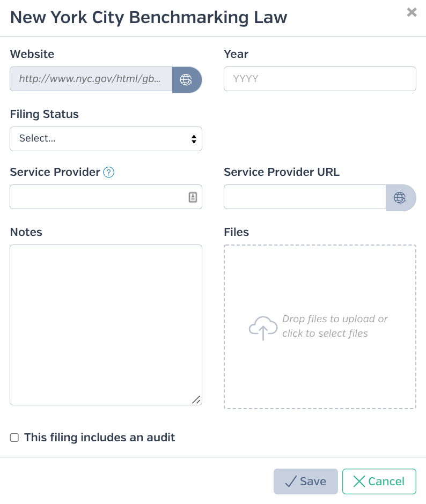Click the Notes resize handle
The height and width of the screenshot is (504, 426).
pos(196,399)
